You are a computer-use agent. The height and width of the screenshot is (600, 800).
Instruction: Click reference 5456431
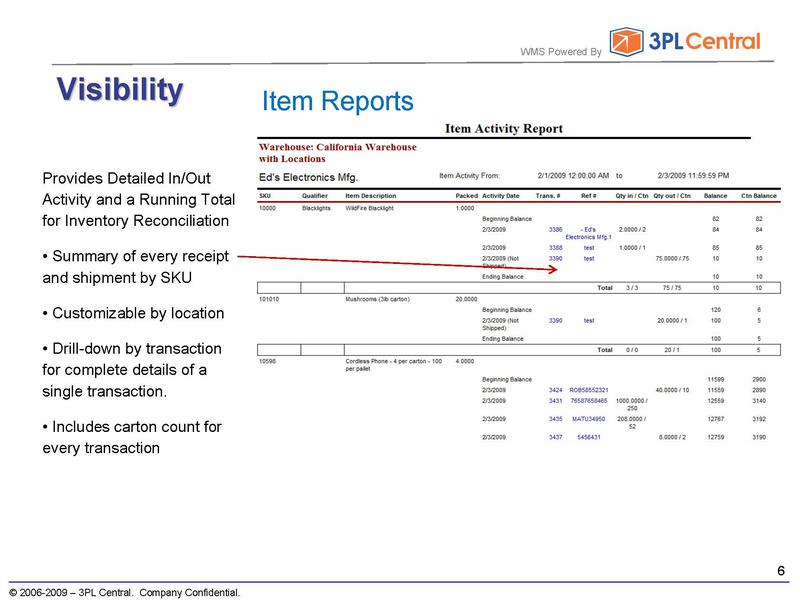coord(589,437)
